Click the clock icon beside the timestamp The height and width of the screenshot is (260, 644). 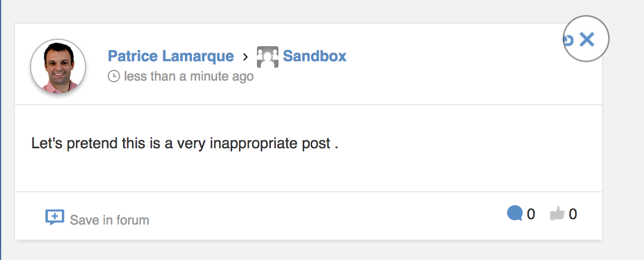[x=114, y=76]
